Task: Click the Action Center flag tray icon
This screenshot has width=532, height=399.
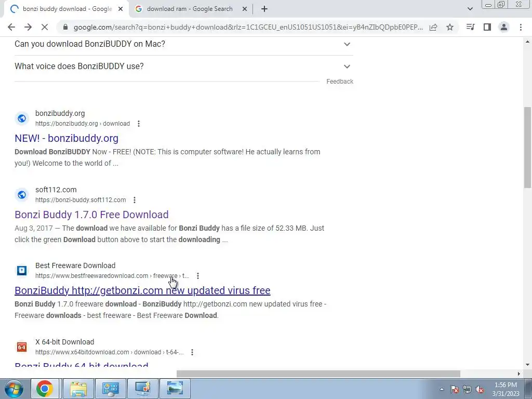Action: point(455,389)
